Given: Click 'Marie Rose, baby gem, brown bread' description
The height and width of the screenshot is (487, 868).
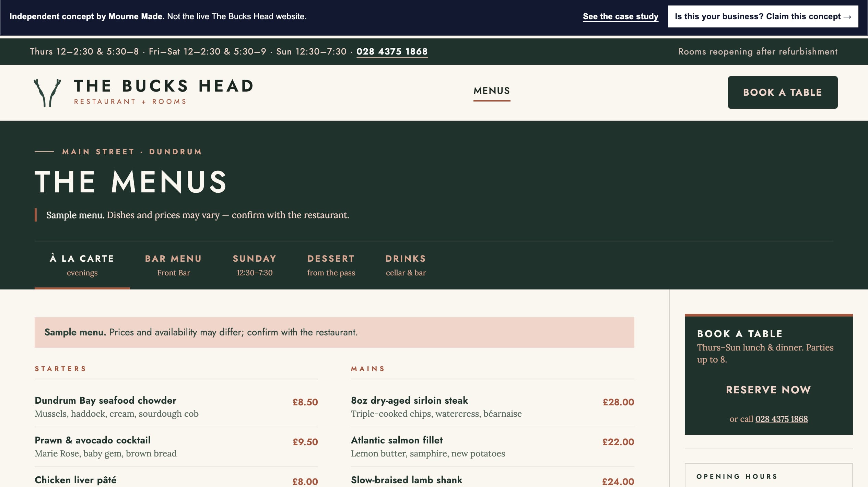Looking at the screenshot, I should point(106,453).
